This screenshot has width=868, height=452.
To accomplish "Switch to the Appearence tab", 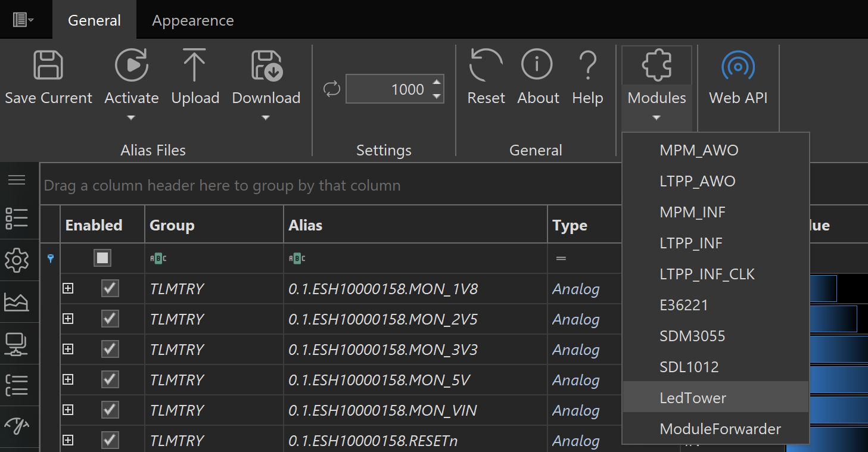I will pos(192,20).
